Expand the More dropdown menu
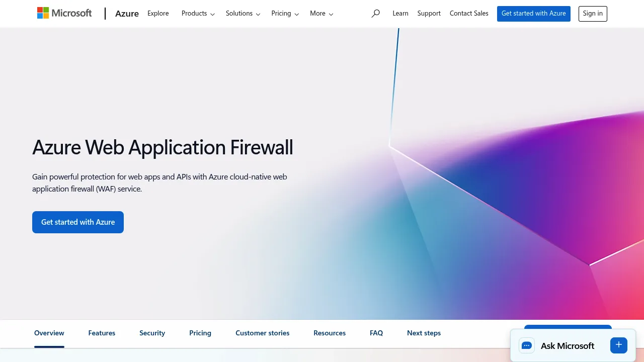Image resolution: width=644 pixels, height=362 pixels. 321,14
